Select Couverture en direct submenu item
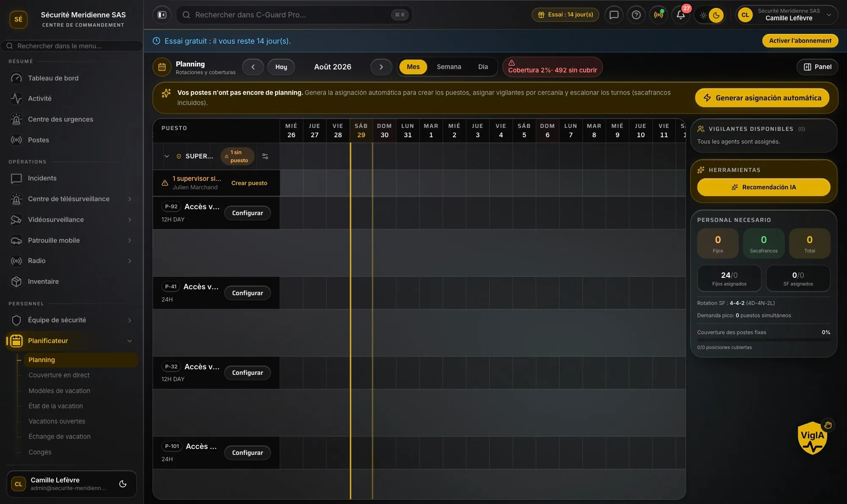 point(59,375)
